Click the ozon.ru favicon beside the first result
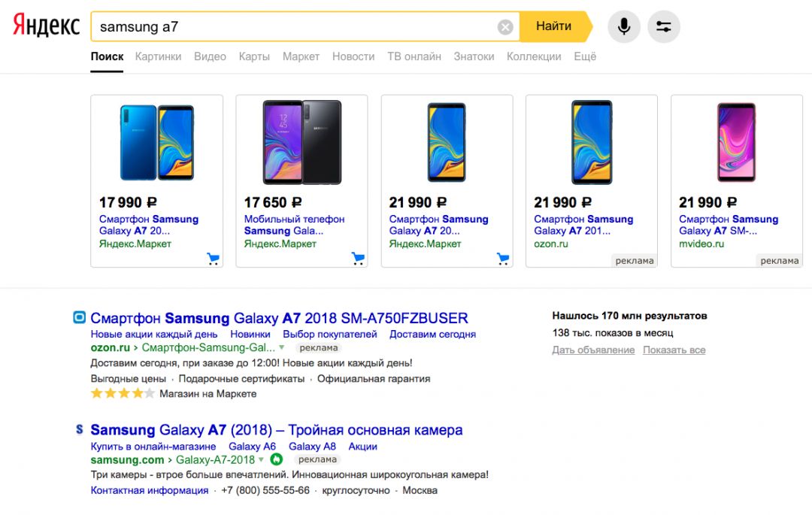The image size is (812, 515). 80,318
